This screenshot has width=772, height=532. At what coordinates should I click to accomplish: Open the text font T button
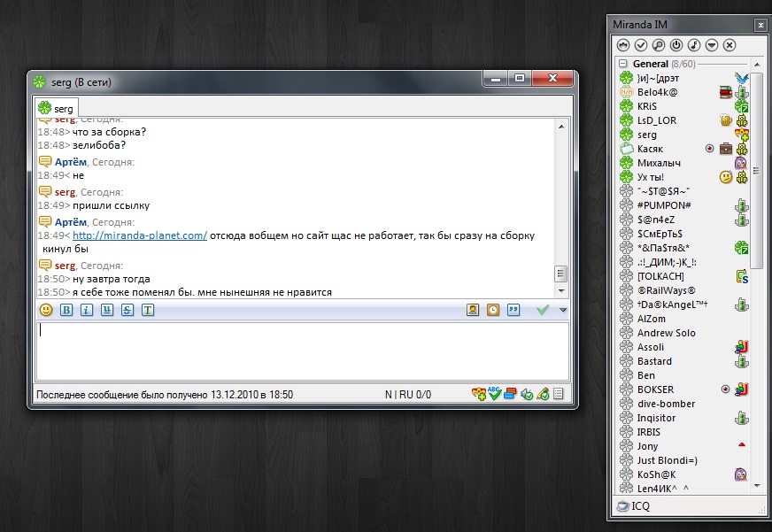click(x=148, y=310)
